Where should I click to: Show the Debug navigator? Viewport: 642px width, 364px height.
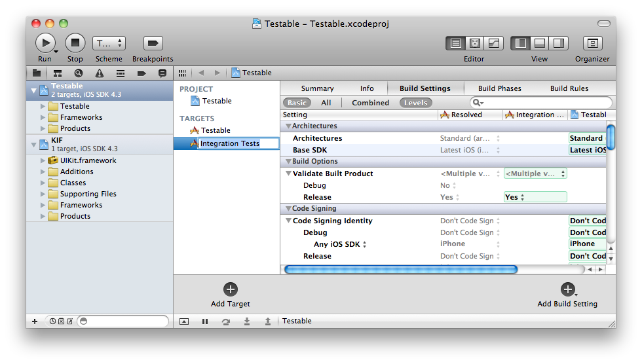tap(121, 73)
